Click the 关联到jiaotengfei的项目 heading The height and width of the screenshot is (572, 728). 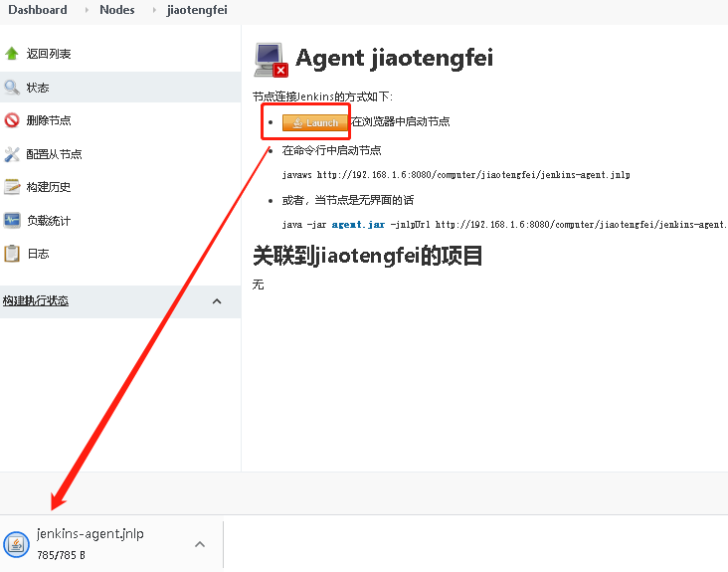pos(367,256)
